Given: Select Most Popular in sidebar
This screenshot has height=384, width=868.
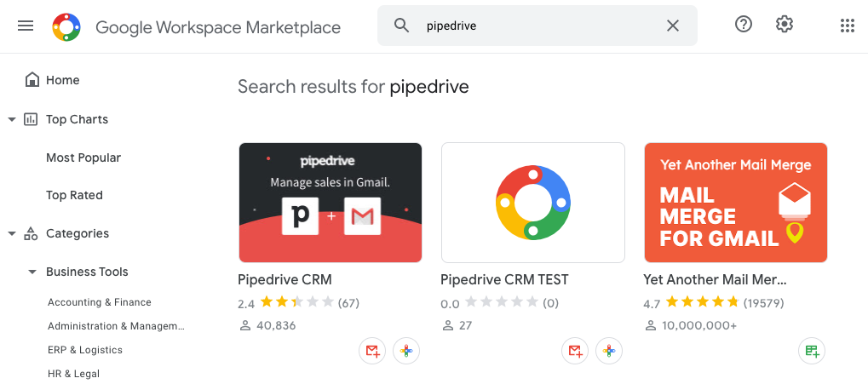Looking at the screenshot, I should point(83,158).
